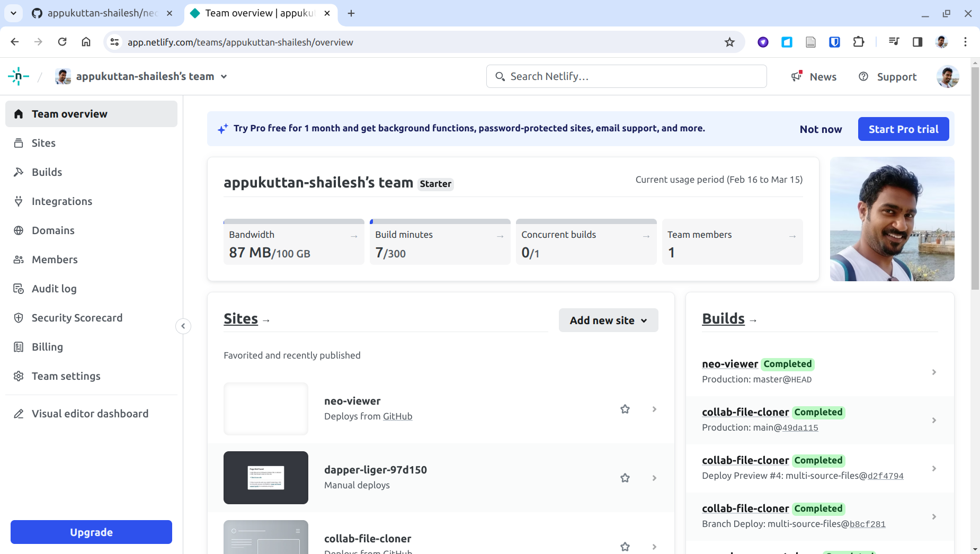Open the Security Scorecard
The width and height of the screenshot is (980, 554).
[77, 317]
